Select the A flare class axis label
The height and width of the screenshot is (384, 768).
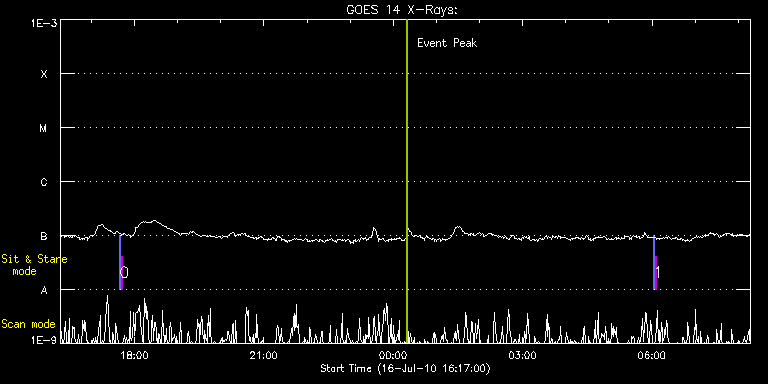(x=44, y=290)
